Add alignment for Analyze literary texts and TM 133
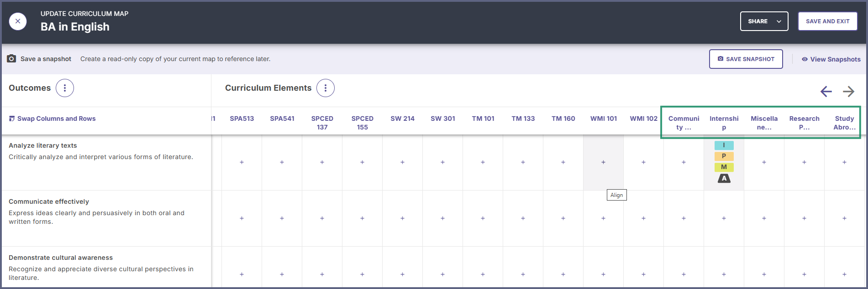 [x=523, y=162]
